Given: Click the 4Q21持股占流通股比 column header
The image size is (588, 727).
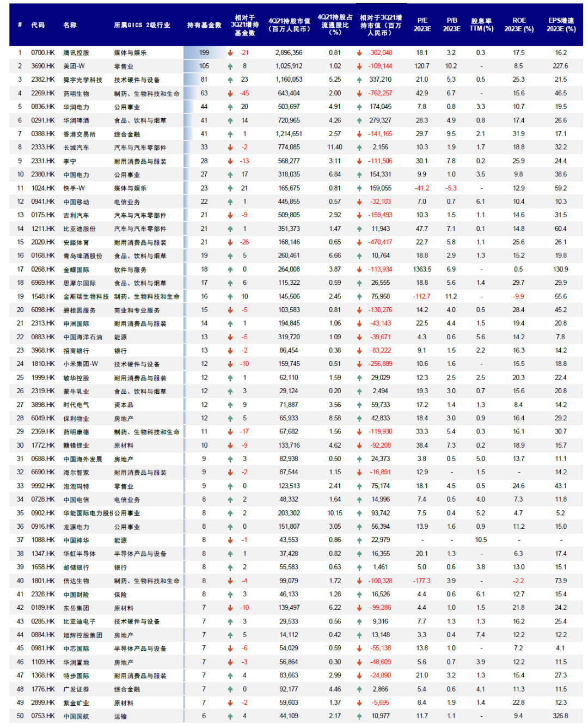Looking at the screenshot, I should pyautogui.click(x=335, y=25).
